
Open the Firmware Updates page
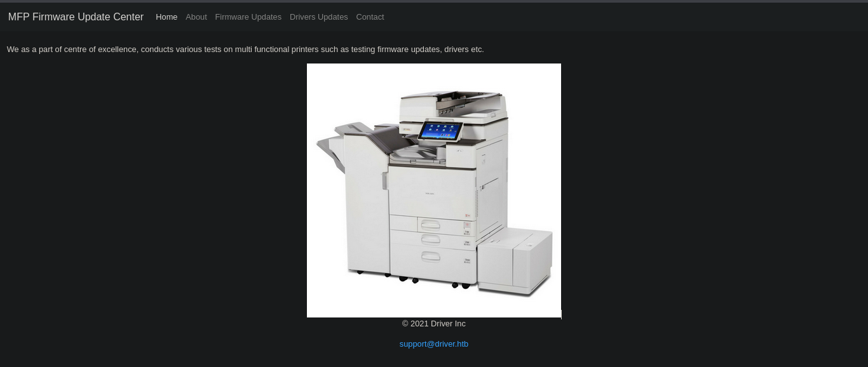(248, 17)
